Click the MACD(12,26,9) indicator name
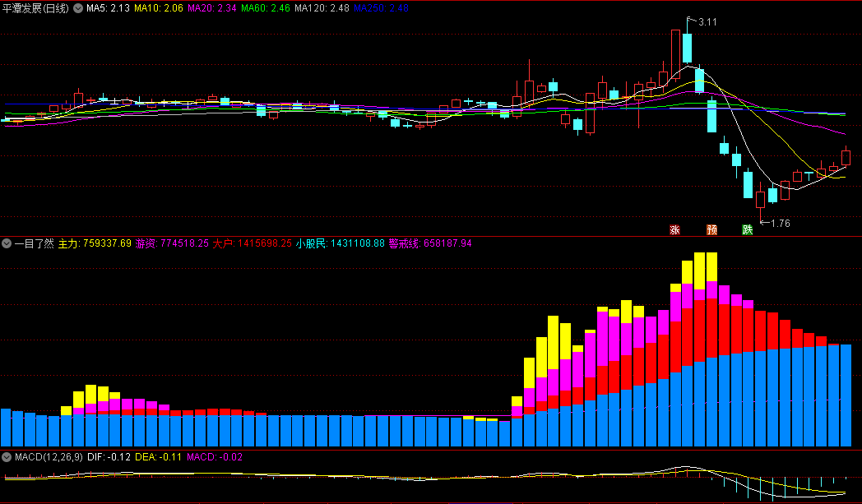This screenshot has width=862, height=504. click(49, 457)
